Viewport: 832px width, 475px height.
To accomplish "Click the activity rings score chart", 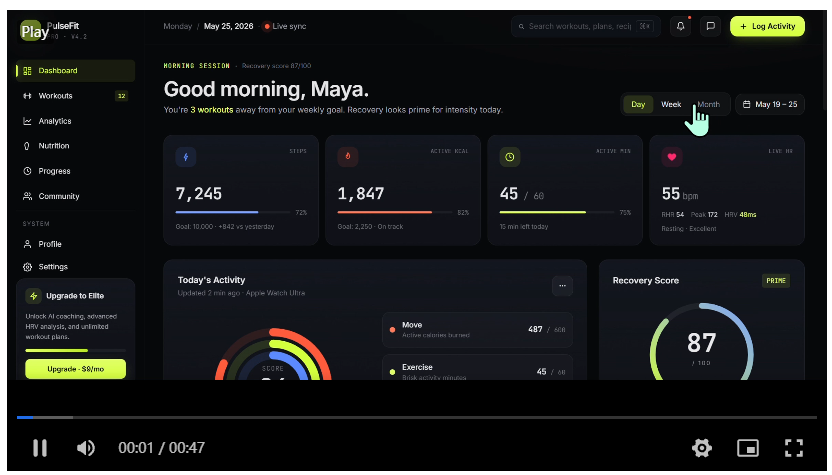I will tap(273, 354).
